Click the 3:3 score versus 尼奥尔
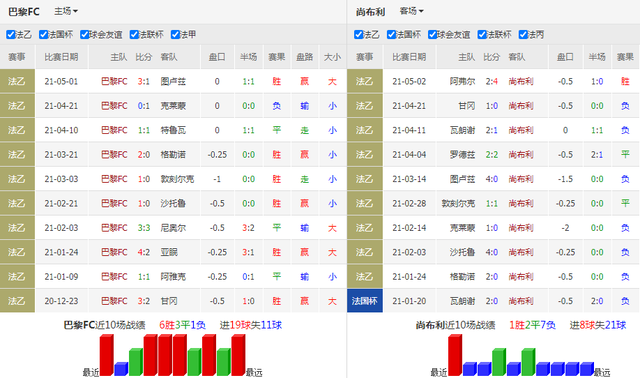 coord(144,228)
